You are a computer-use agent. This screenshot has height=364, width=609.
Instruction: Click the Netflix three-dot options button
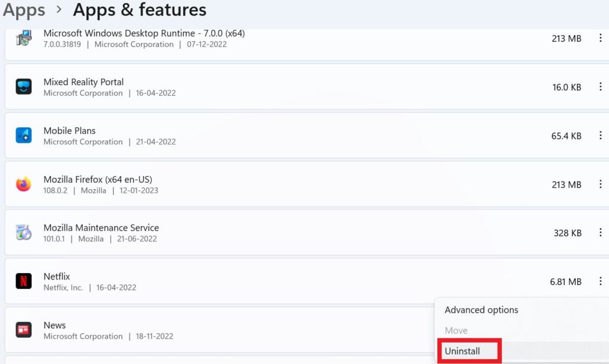click(x=600, y=281)
